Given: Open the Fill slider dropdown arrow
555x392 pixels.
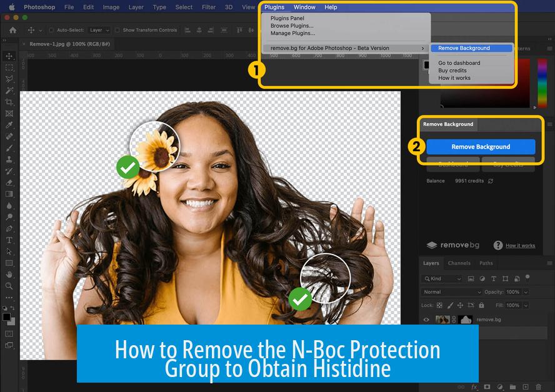Looking at the screenshot, I should (526, 305).
